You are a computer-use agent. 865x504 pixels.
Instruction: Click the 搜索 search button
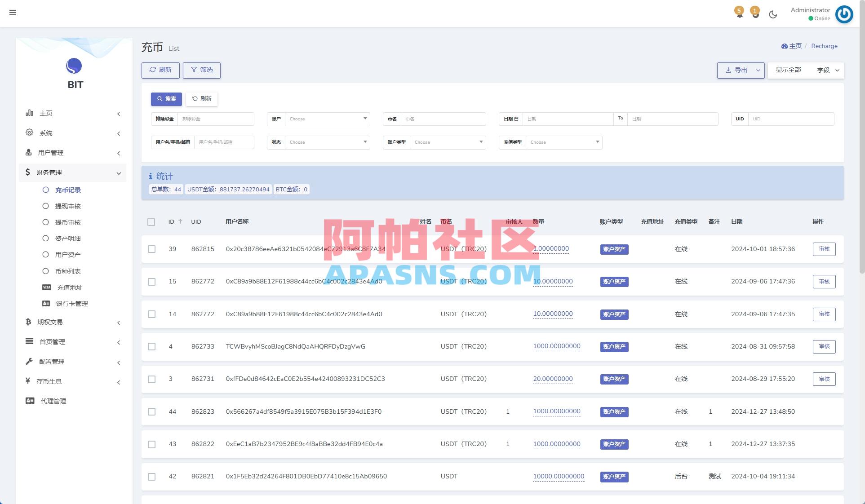[166, 99]
